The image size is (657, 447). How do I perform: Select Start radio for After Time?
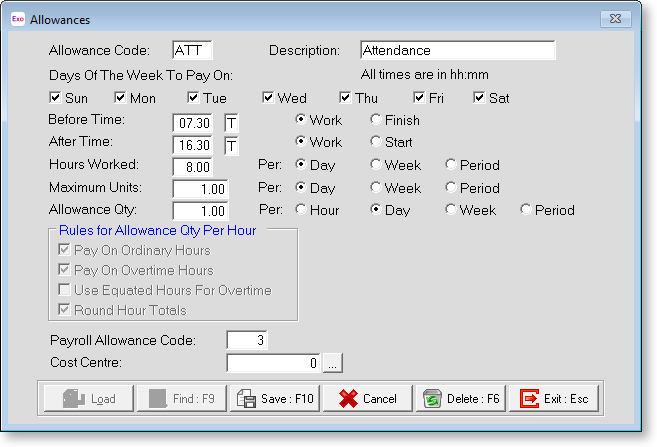click(x=377, y=143)
